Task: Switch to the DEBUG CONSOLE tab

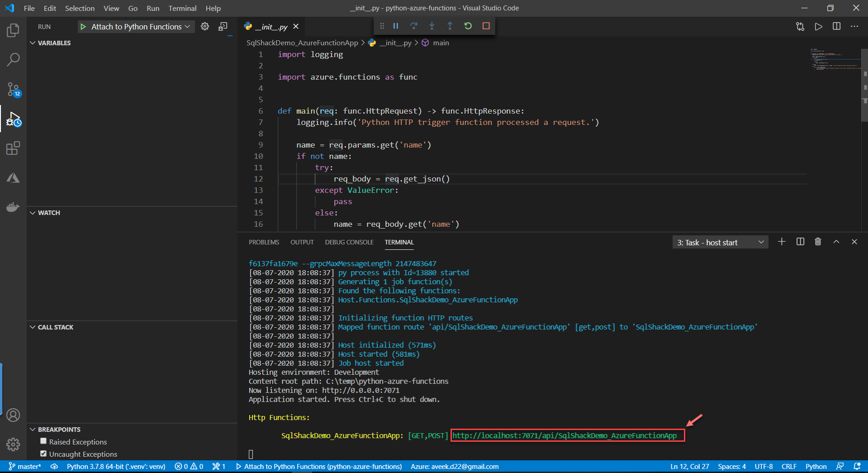Action: click(x=349, y=242)
